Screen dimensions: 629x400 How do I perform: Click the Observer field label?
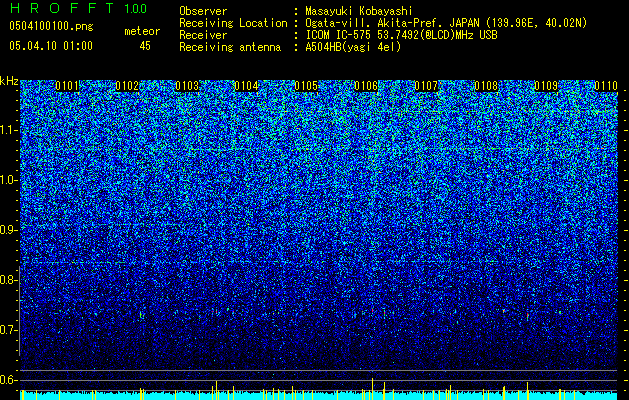(203, 11)
